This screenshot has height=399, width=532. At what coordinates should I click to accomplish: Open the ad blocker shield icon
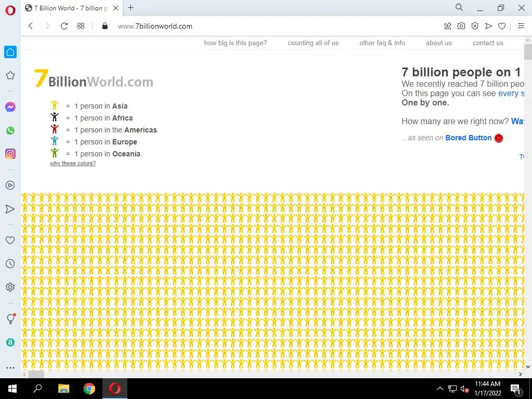[x=475, y=26]
